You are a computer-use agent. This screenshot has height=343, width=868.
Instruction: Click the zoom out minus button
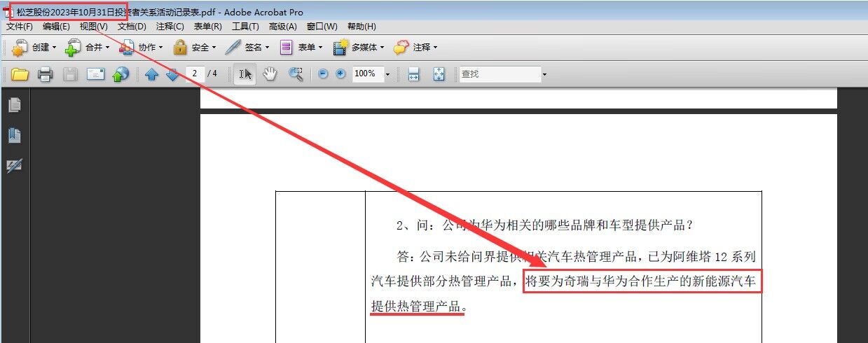[x=323, y=73]
